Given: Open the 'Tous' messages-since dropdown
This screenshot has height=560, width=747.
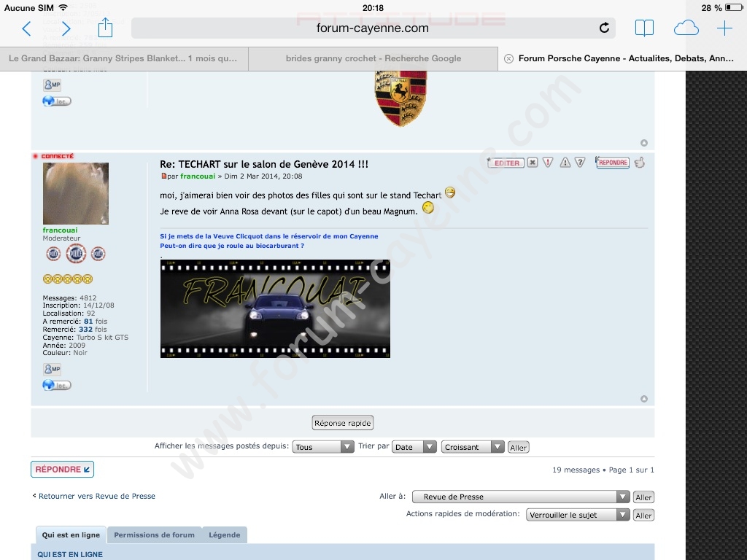Looking at the screenshot, I should point(323,447).
